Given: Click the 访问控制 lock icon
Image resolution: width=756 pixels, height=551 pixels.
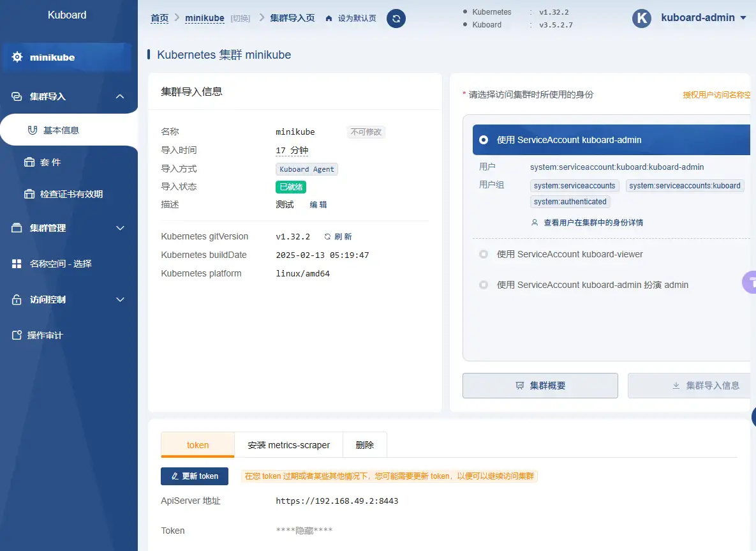Looking at the screenshot, I should 17,299.
